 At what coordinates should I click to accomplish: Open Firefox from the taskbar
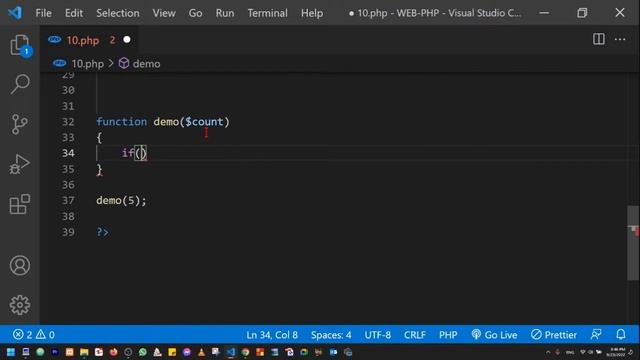pyautogui.click(x=113, y=352)
